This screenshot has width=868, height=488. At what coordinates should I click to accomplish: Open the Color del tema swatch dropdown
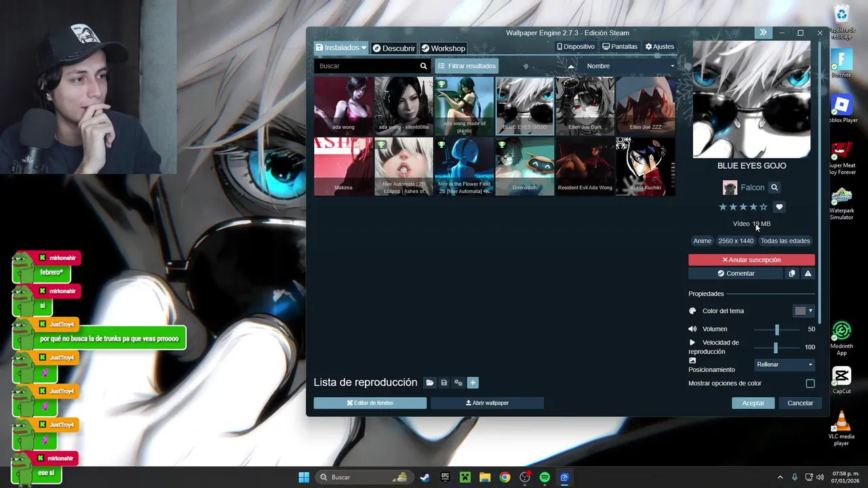[804, 310]
